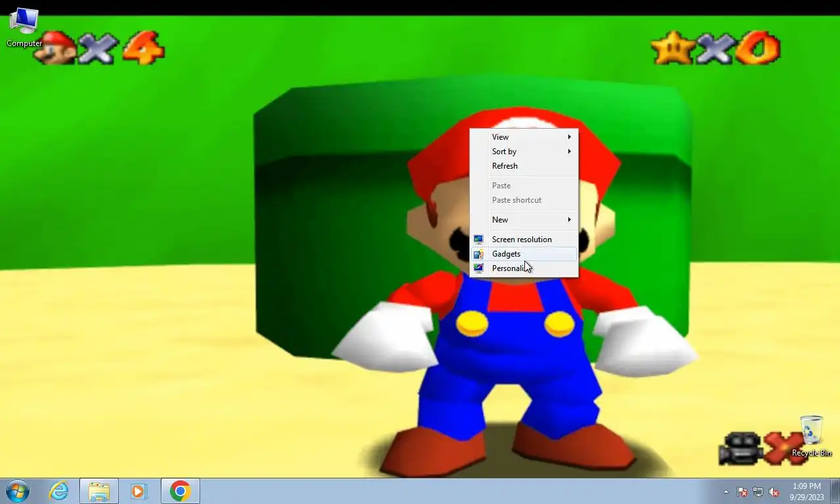Click the muted volume speaker tray icon
This screenshot has width=840, height=504.
pos(774,492)
